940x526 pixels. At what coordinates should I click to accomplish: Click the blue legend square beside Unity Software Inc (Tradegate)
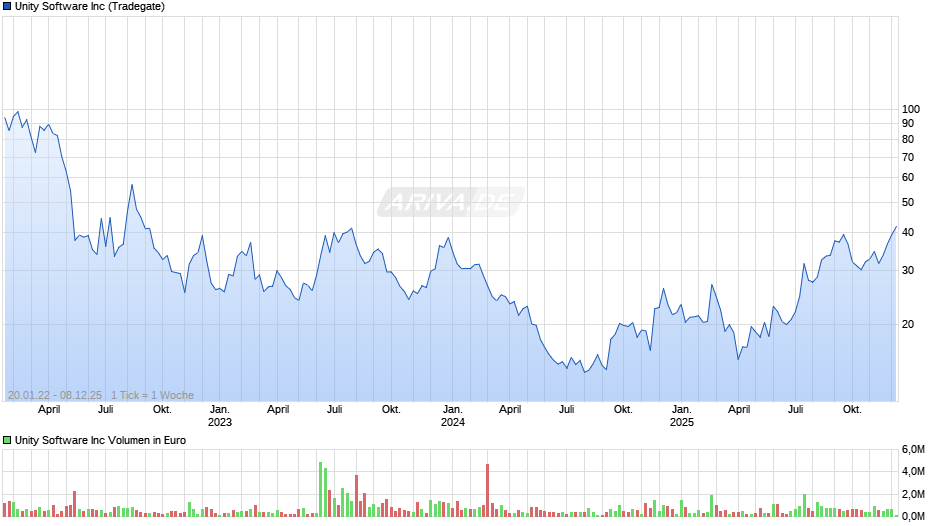7,7
